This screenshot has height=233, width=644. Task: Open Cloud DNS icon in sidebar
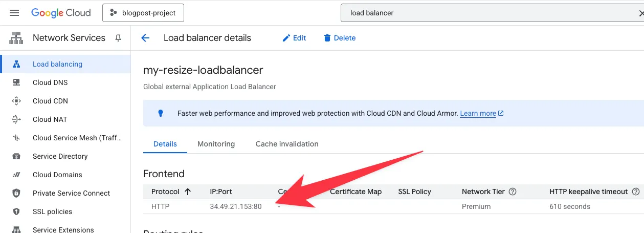[16, 82]
